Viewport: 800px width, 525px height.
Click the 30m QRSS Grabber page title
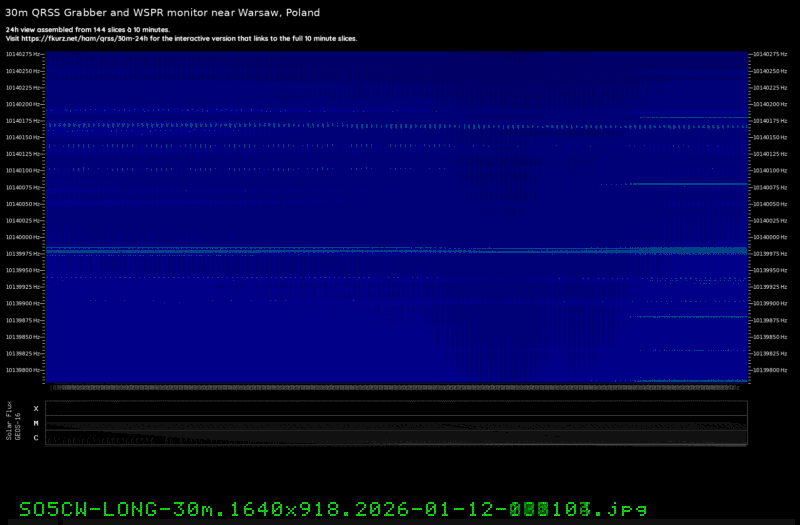tap(162, 13)
